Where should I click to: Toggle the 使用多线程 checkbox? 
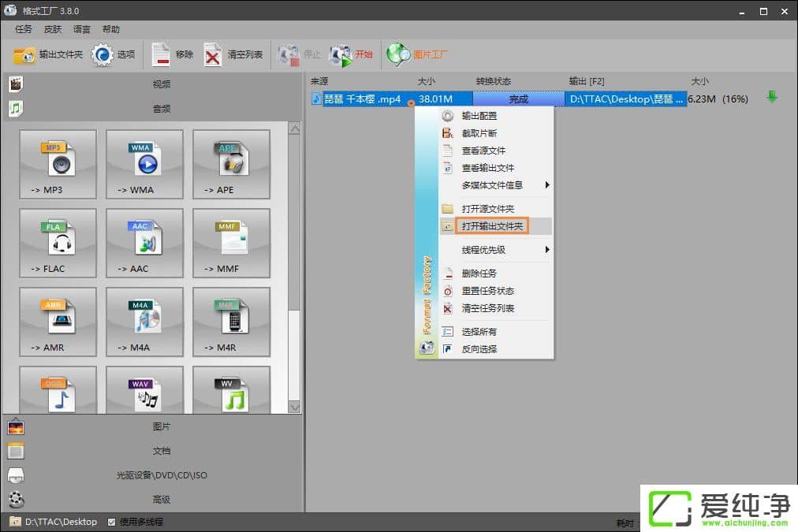(112, 522)
